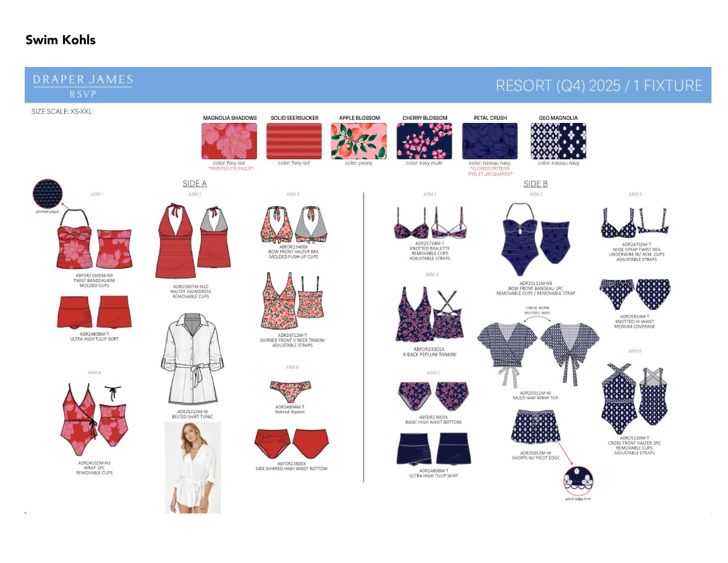728x563 pixels.
Task: Click the printed pique detail circle
Action: [47, 194]
